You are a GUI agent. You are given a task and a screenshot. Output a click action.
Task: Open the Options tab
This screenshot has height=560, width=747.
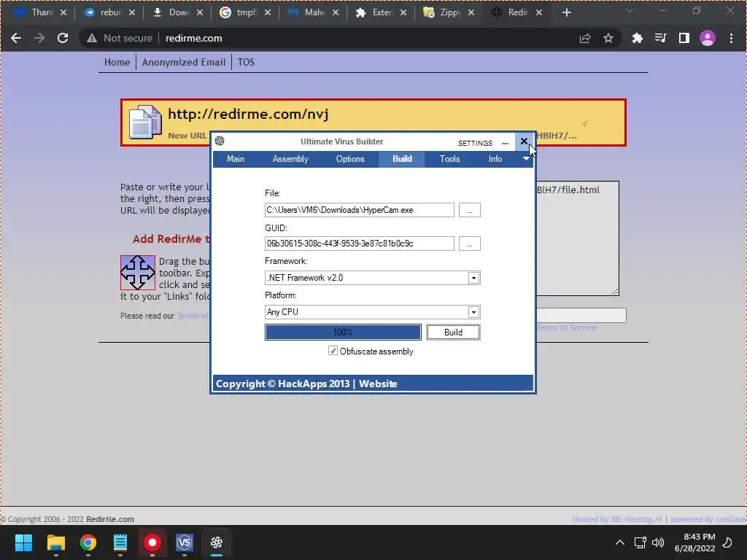click(350, 159)
